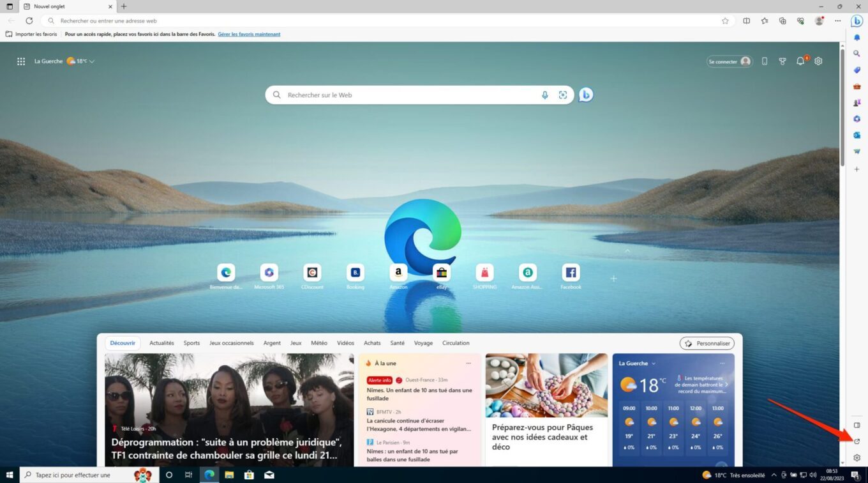This screenshot has height=483, width=868.
Task: Open À la une card options menu
Action: click(x=468, y=364)
